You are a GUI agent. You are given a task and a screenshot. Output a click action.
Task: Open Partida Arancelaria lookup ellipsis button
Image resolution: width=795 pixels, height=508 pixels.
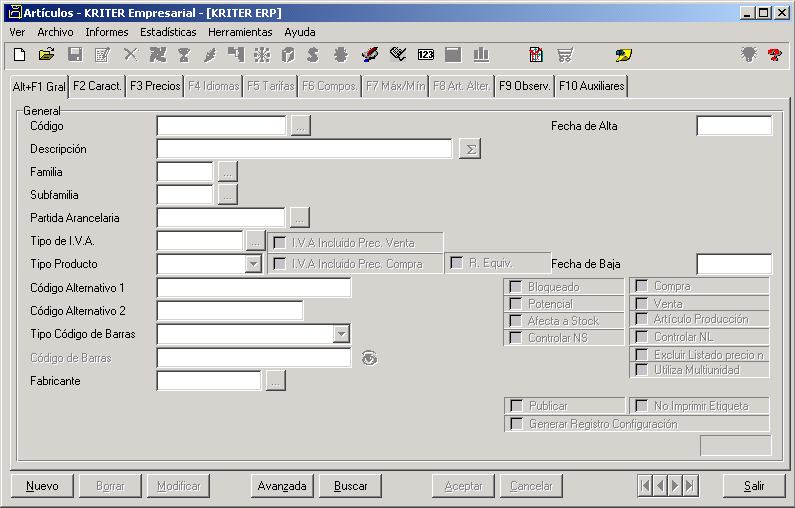click(x=300, y=217)
